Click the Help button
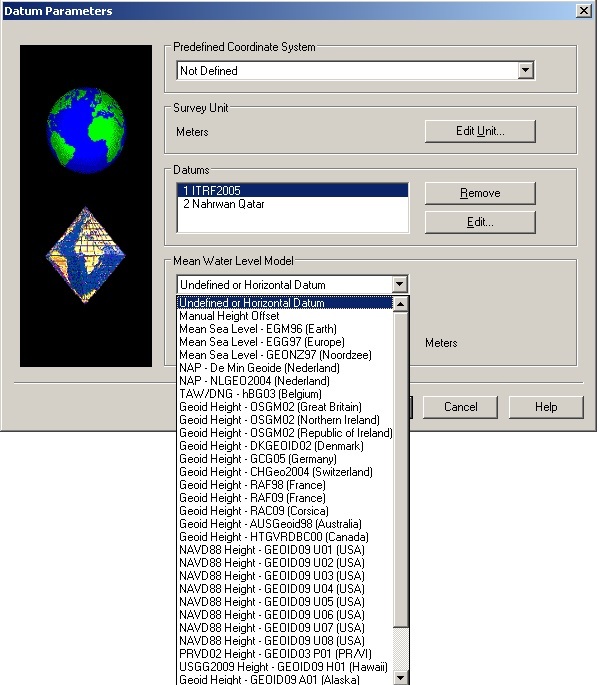 pyautogui.click(x=546, y=407)
